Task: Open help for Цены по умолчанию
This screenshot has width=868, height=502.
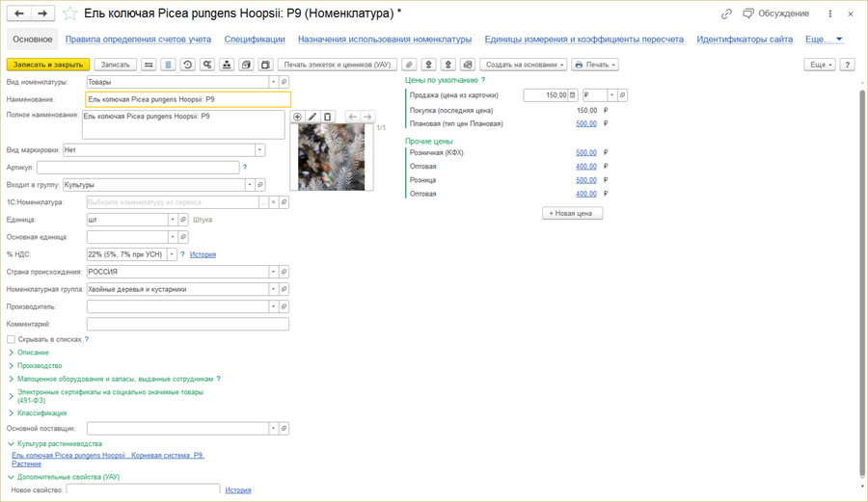Action: [x=483, y=80]
